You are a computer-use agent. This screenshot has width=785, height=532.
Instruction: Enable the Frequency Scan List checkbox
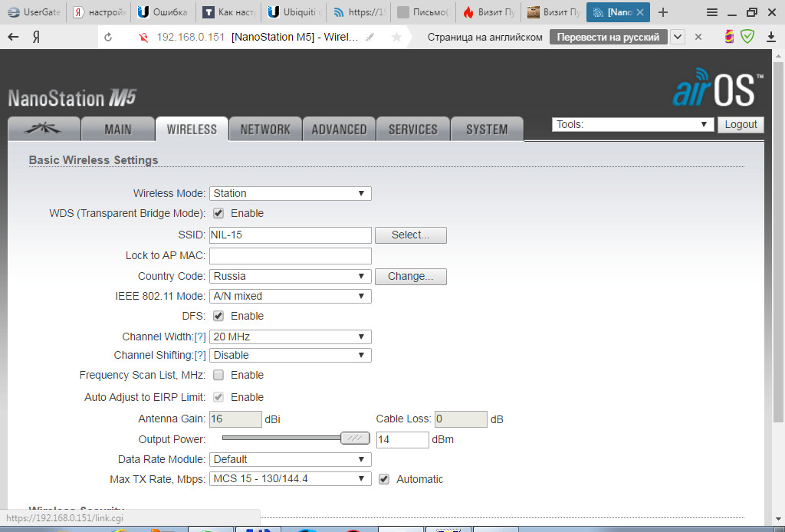click(x=218, y=375)
